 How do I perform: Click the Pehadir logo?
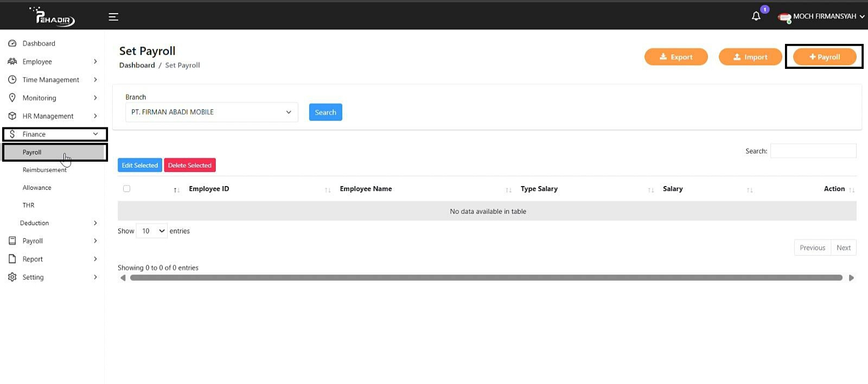[x=53, y=17]
